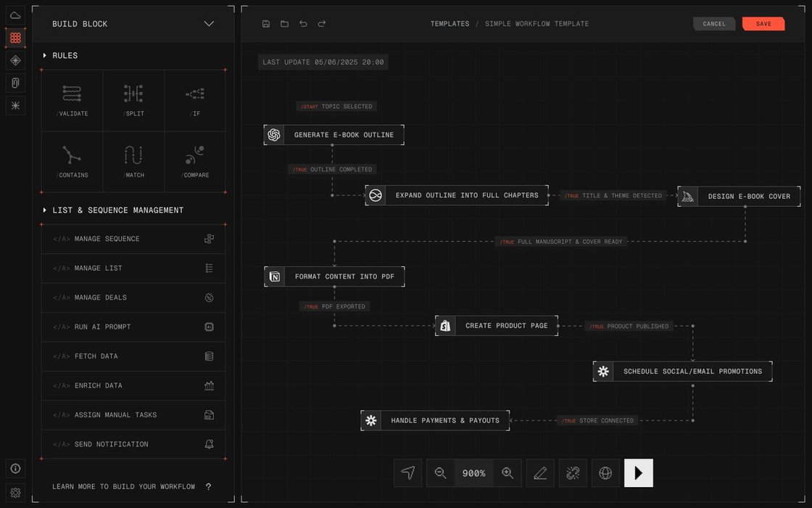Click the undo arrow icon
The image size is (812, 508).
[303, 24]
